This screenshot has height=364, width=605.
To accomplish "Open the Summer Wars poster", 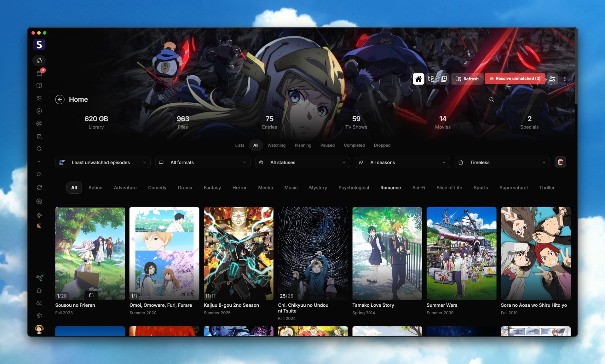I will [461, 253].
